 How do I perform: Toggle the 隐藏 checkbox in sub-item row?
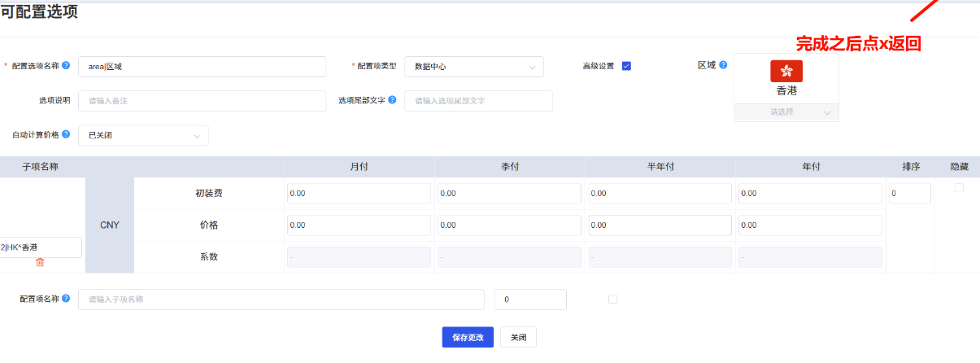coord(959,188)
